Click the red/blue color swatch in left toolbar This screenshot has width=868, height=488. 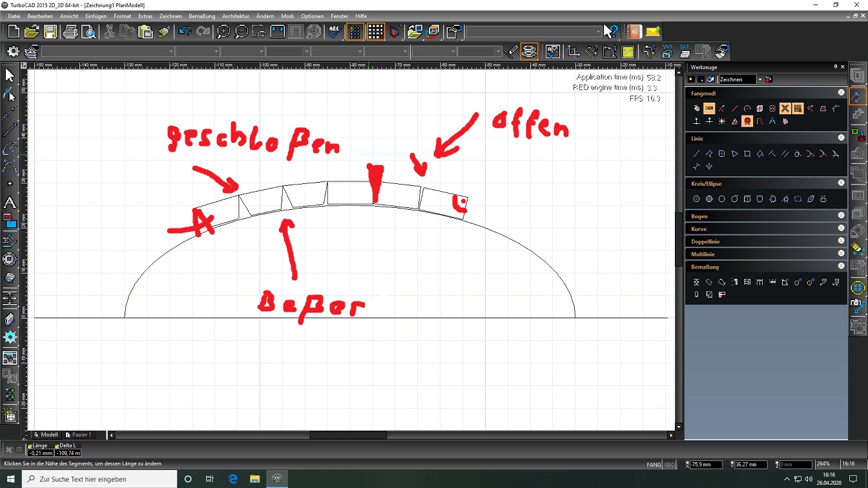(10, 221)
